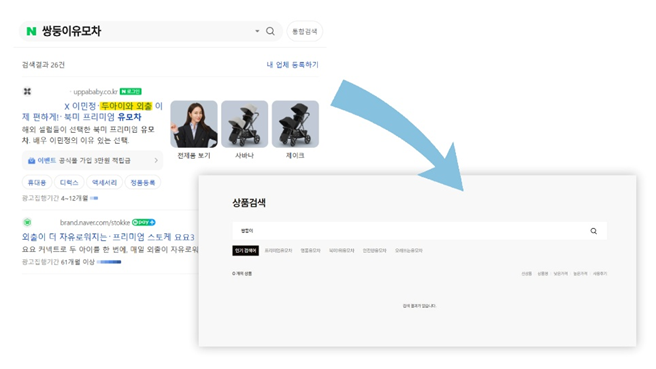The width and height of the screenshot is (656, 369).
Task: Select the last popular keyword link
Action: point(409,251)
